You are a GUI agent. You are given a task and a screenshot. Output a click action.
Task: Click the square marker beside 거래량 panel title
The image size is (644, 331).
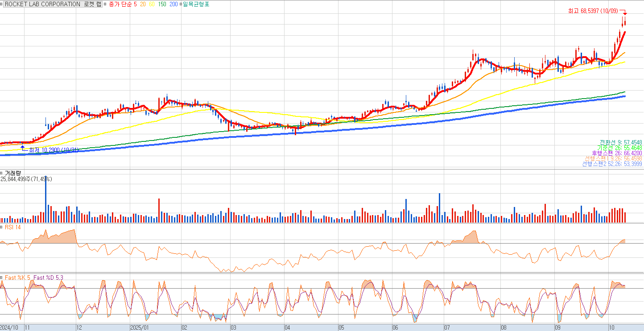pyautogui.click(x=2, y=173)
